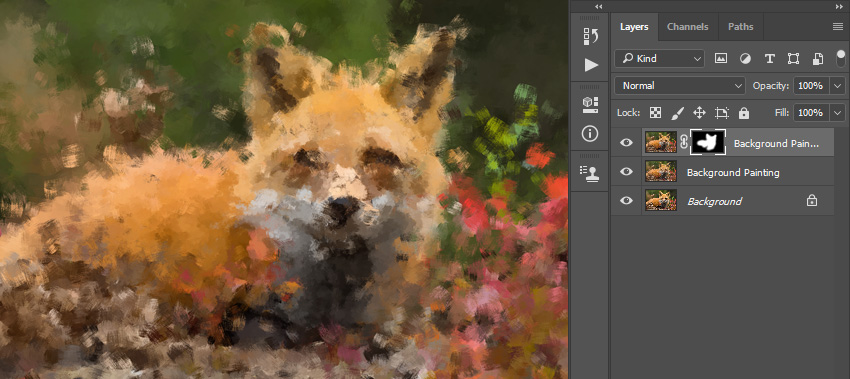Screen dimensions: 850x379
Task: Lock all padlock icon
Action: (x=744, y=113)
